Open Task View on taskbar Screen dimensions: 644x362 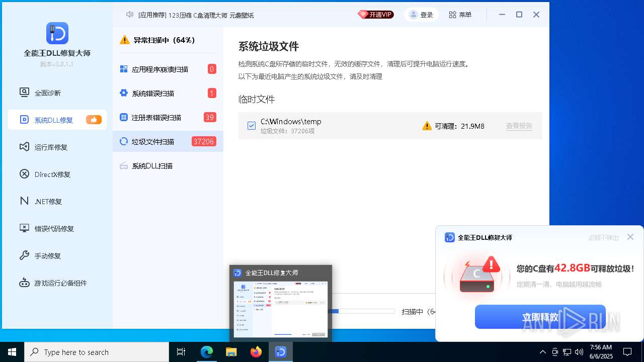pyautogui.click(x=181, y=352)
